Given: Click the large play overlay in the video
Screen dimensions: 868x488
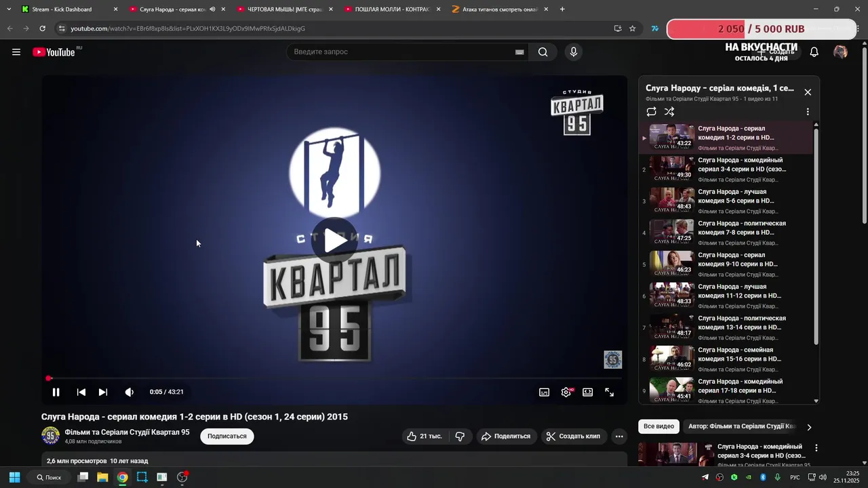Looking at the screenshot, I should (x=334, y=241).
